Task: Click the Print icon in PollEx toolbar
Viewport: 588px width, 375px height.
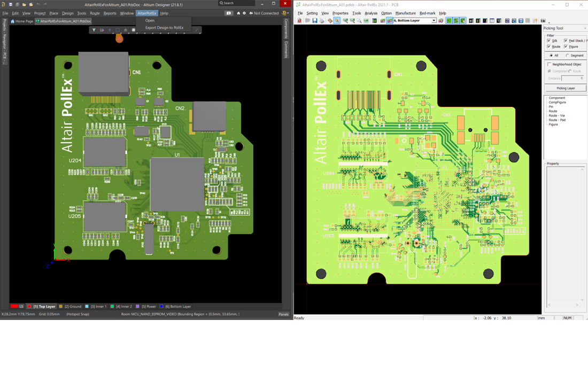Action: (x=321, y=21)
